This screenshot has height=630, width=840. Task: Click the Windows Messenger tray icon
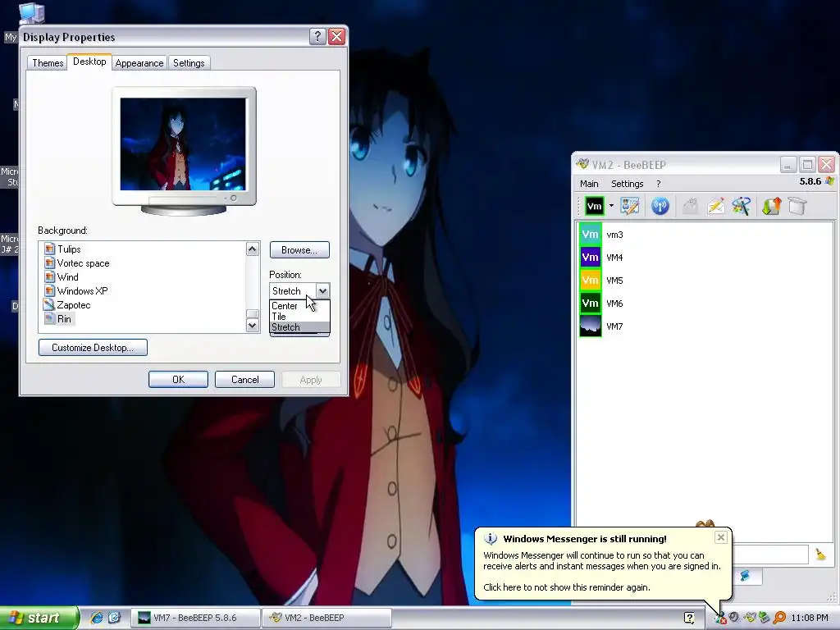(x=720, y=618)
